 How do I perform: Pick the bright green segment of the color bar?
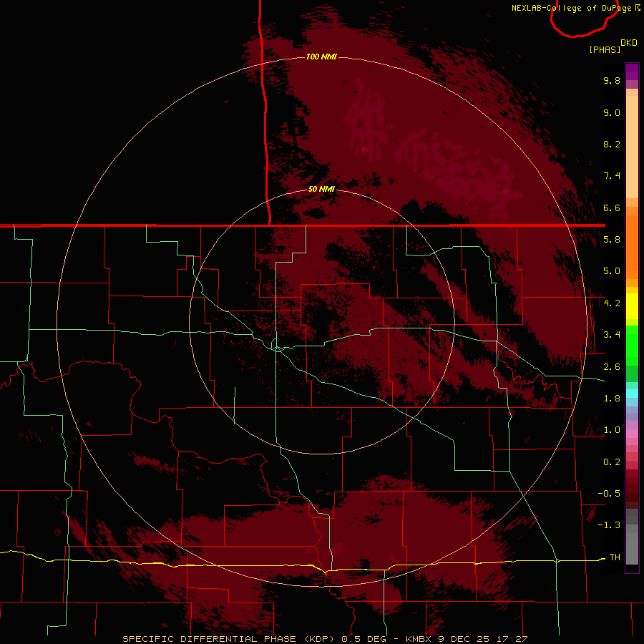[632, 345]
